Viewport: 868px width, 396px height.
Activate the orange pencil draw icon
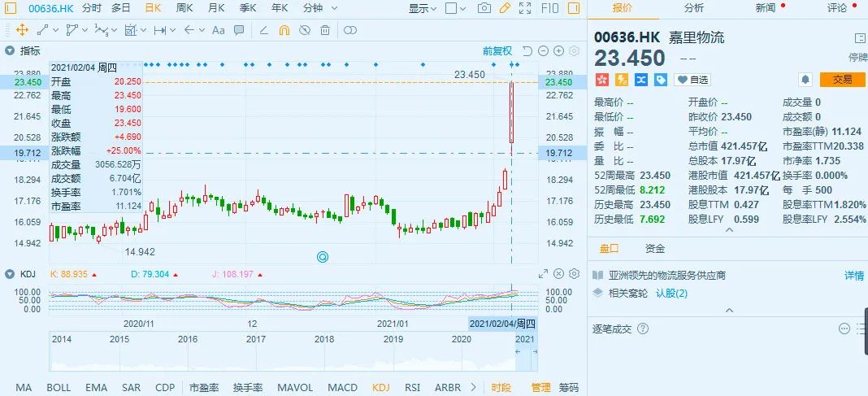(505, 8)
